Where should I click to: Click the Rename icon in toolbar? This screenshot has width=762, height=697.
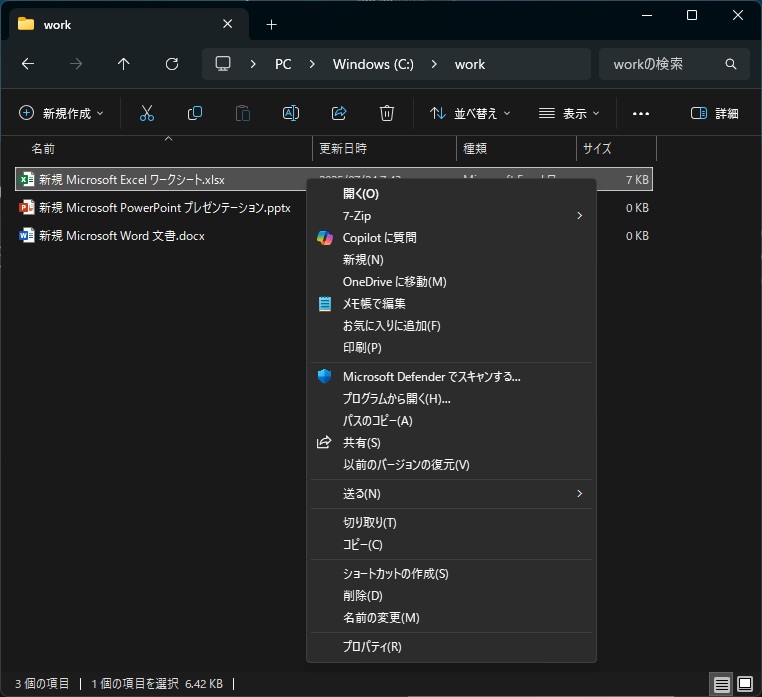pos(291,113)
